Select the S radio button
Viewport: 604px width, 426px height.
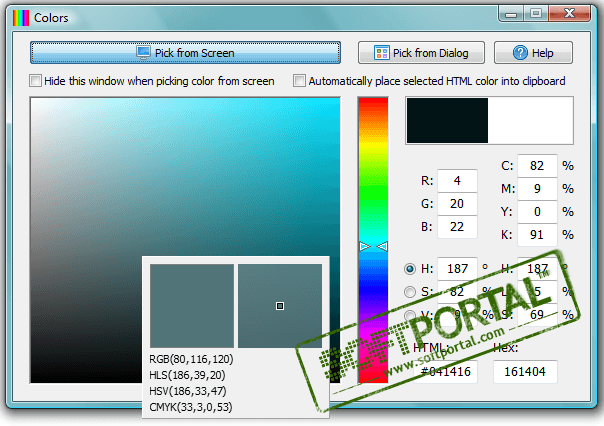point(410,292)
